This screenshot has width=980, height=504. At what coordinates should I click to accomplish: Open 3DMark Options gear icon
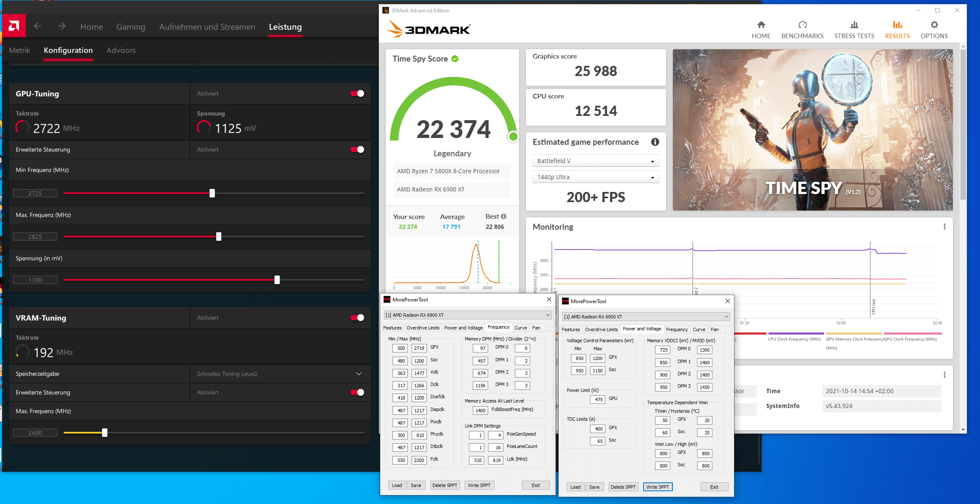pyautogui.click(x=934, y=25)
